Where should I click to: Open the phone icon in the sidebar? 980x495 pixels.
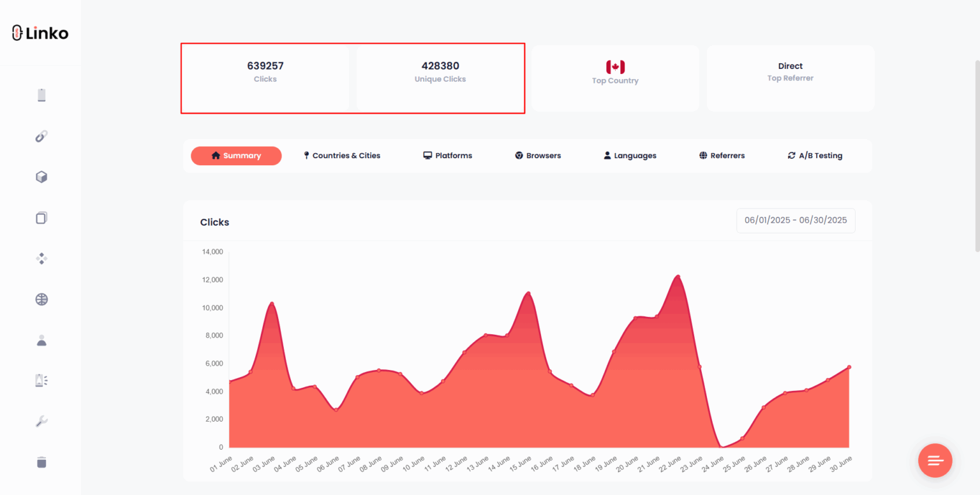(x=41, y=96)
